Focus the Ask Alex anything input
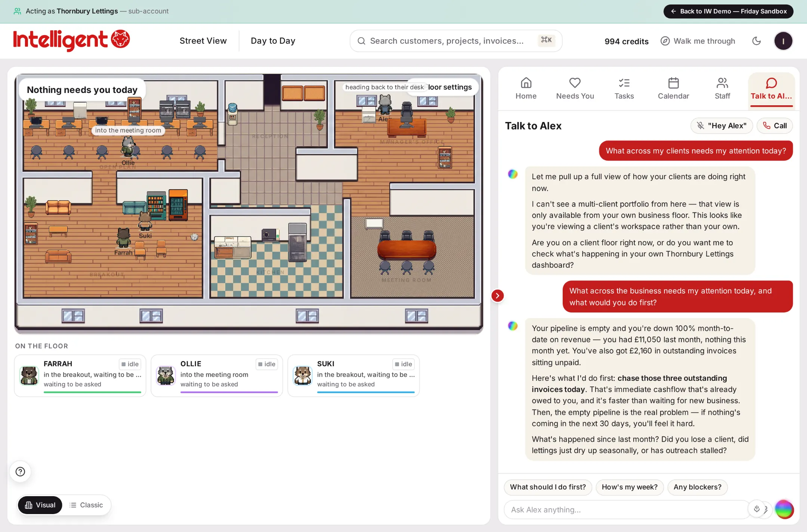 coord(626,510)
